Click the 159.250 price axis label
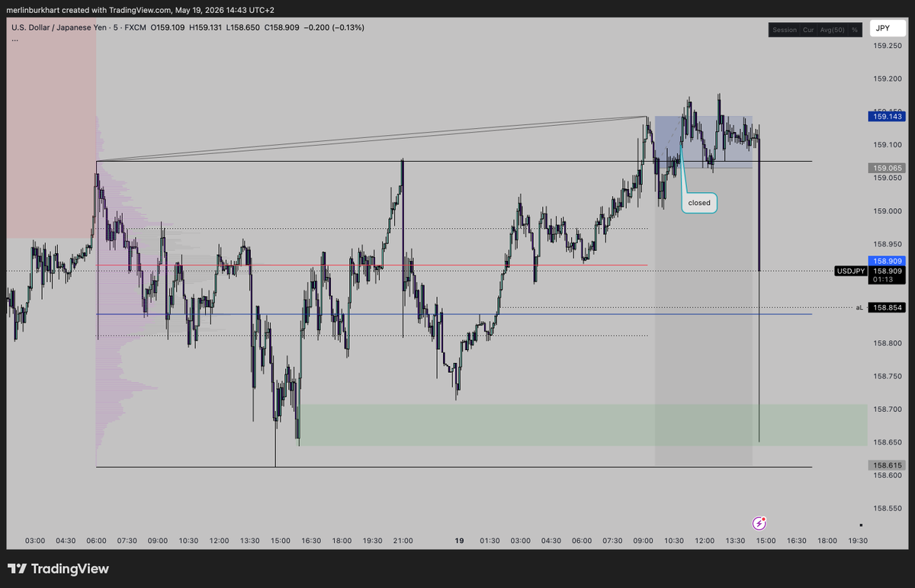The width and height of the screenshot is (915, 588). [886, 45]
